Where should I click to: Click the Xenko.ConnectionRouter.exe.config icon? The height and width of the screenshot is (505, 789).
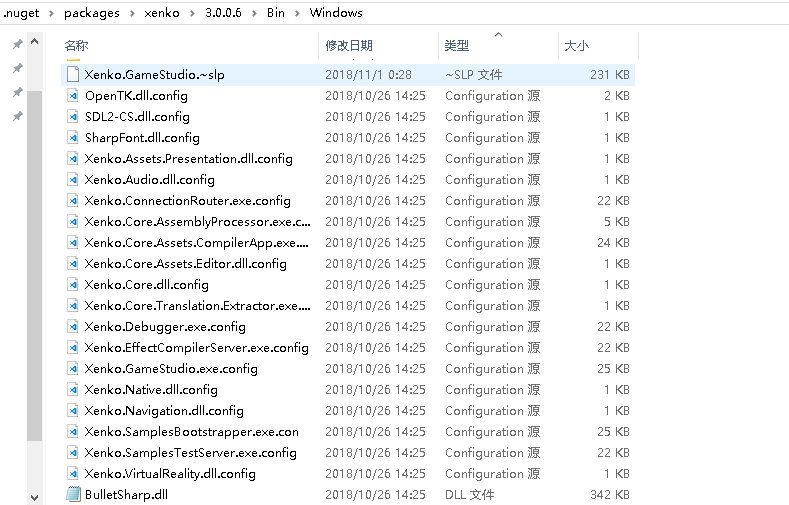[73, 201]
